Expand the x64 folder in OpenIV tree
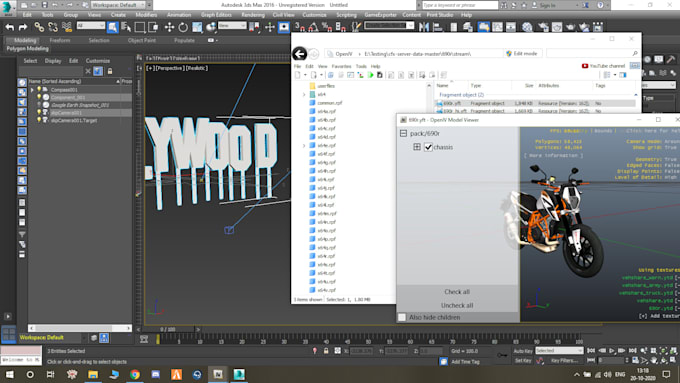680x383 pixels. (x=304, y=94)
